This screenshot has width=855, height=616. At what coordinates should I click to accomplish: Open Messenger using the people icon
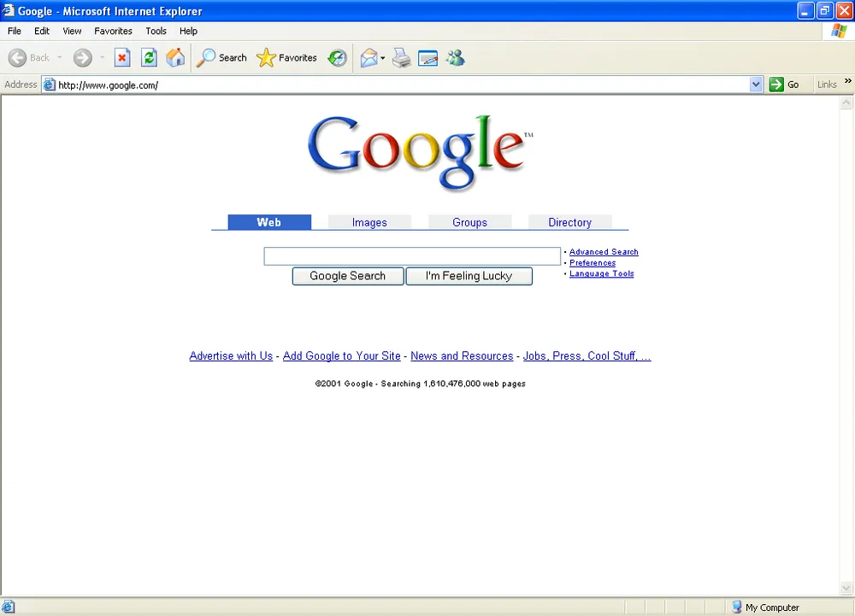click(456, 58)
